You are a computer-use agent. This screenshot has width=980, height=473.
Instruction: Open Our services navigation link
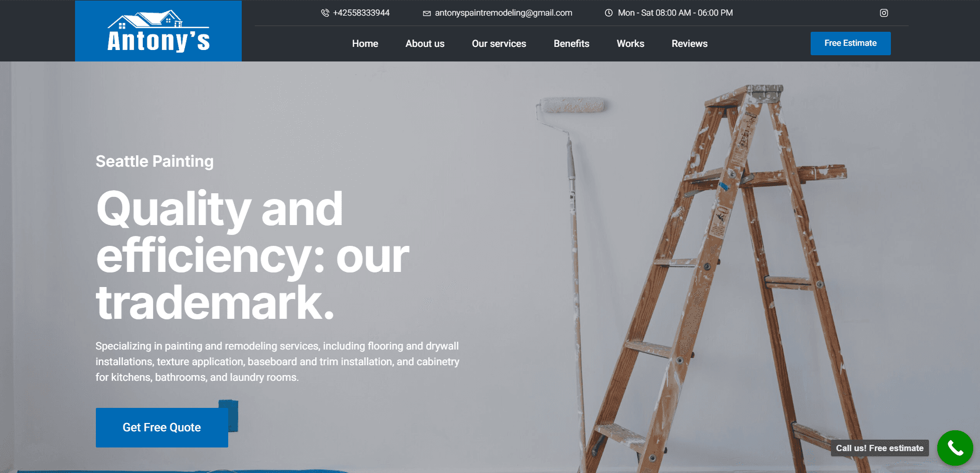(x=499, y=44)
